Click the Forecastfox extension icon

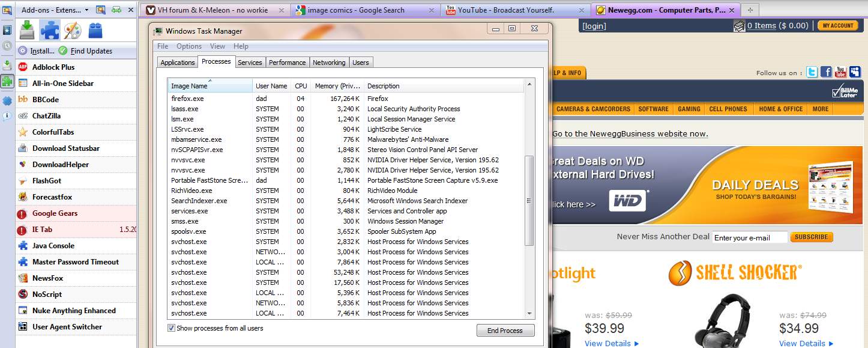point(23,197)
